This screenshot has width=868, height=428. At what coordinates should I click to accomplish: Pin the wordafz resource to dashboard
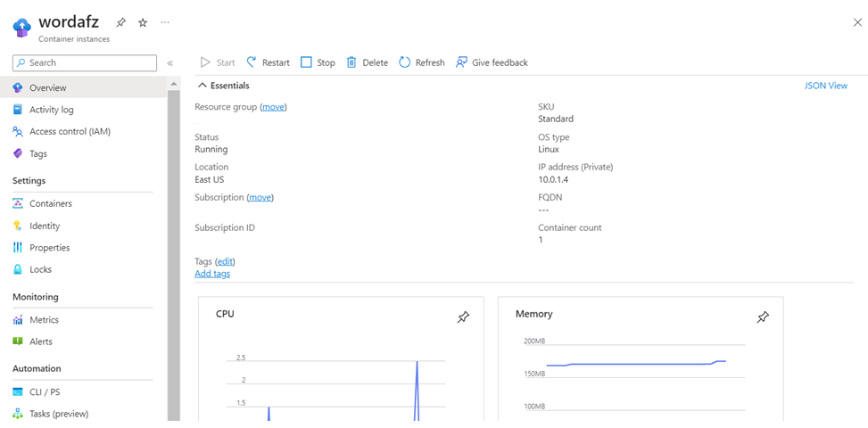point(121,22)
